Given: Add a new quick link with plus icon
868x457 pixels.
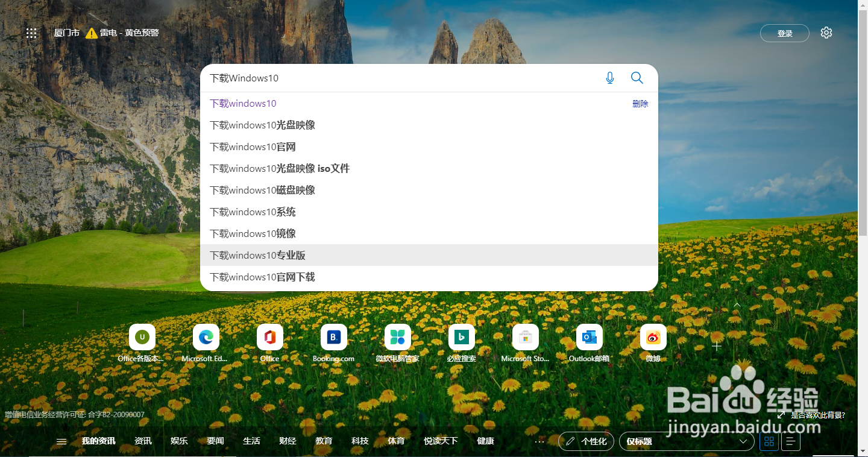Looking at the screenshot, I should point(717,346).
